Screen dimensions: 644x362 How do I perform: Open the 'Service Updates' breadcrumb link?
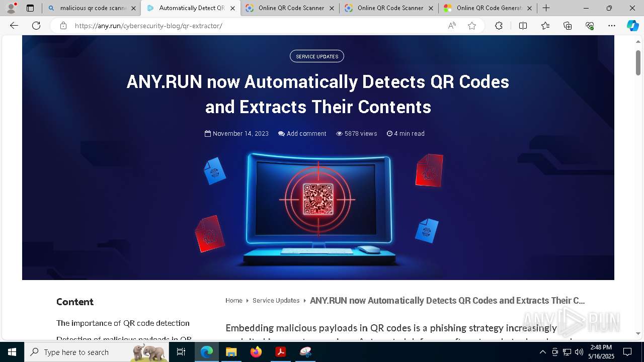(x=276, y=301)
